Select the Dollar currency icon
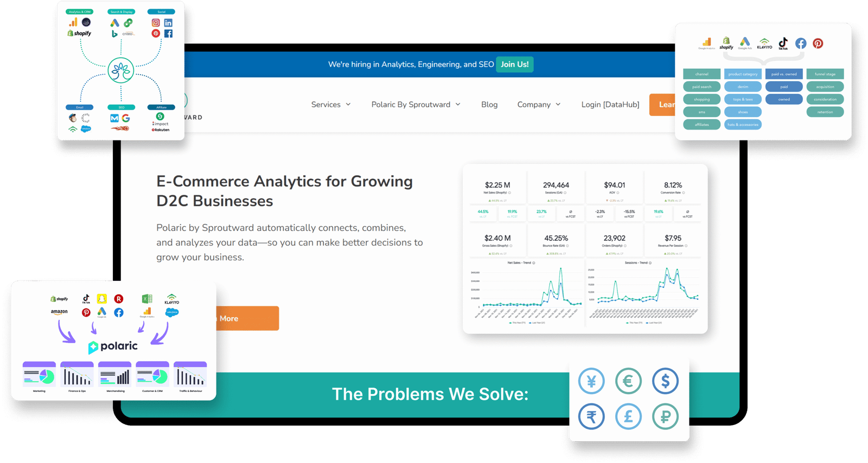868x463 pixels. click(665, 381)
